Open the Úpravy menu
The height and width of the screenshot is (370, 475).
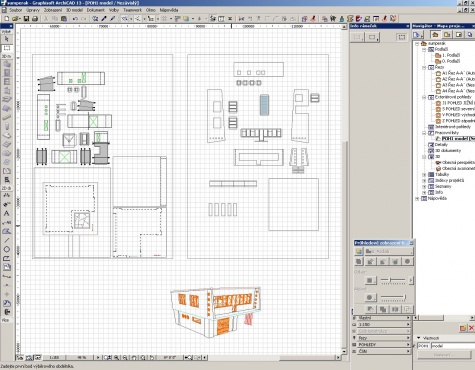(33, 10)
